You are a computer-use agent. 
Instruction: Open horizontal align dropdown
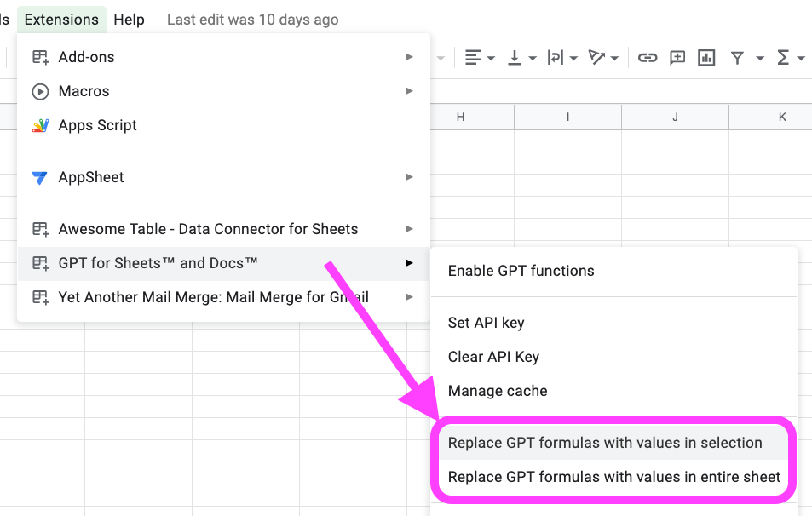(480, 58)
